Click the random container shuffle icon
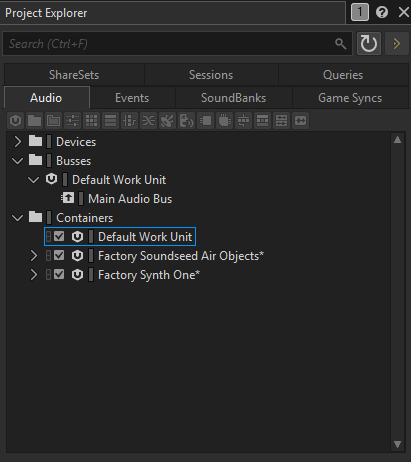This screenshot has width=411, height=462. tap(148, 121)
